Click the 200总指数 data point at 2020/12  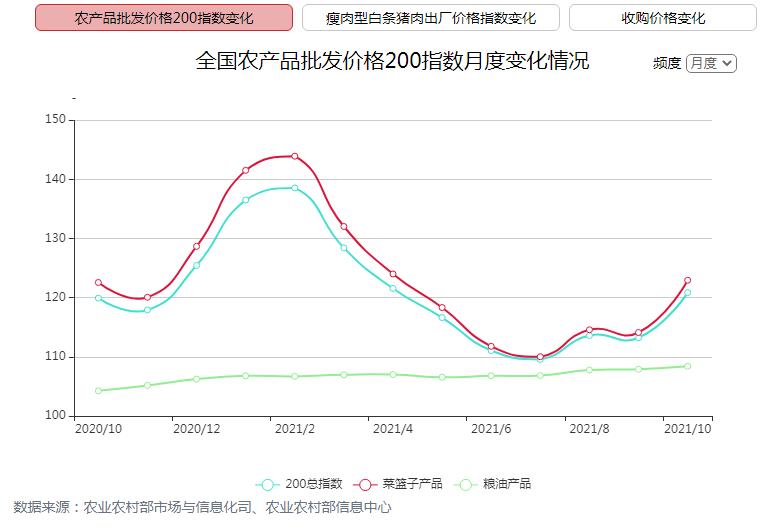pos(196,265)
